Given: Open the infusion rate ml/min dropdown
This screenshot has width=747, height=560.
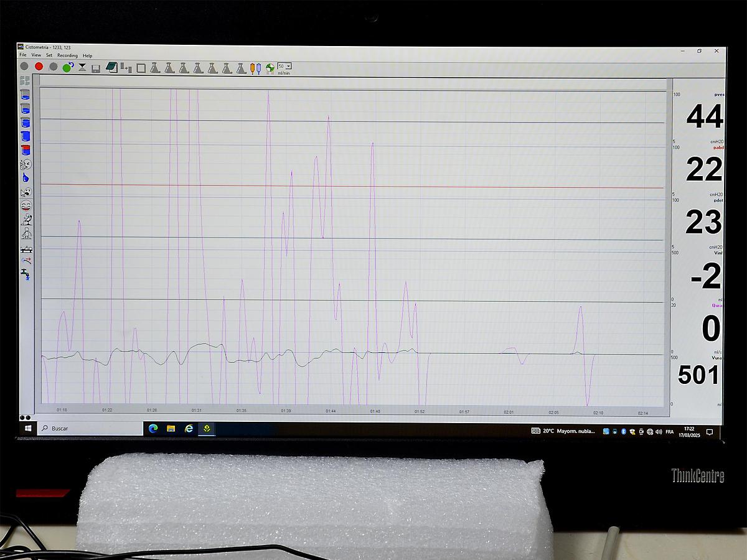Looking at the screenshot, I should click(288, 66).
